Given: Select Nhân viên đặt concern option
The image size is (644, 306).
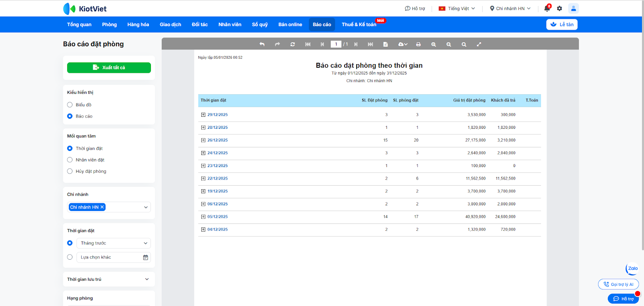Looking at the screenshot, I should tap(70, 160).
